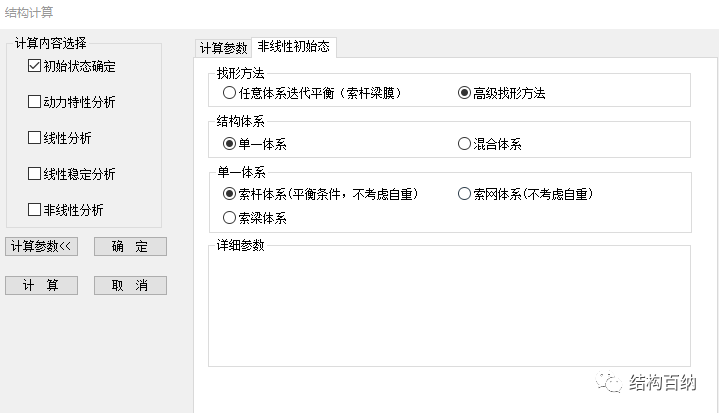The width and height of the screenshot is (719, 413).
Task: Choose 索网体系(不考虑自重) radio button
Action: (x=464, y=194)
